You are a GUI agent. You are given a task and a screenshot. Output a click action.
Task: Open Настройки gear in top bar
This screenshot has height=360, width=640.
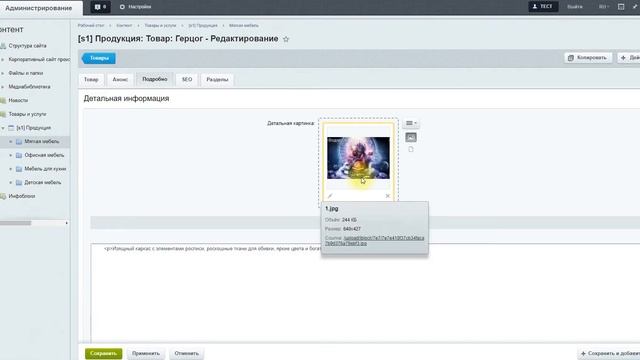[x=136, y=7]
